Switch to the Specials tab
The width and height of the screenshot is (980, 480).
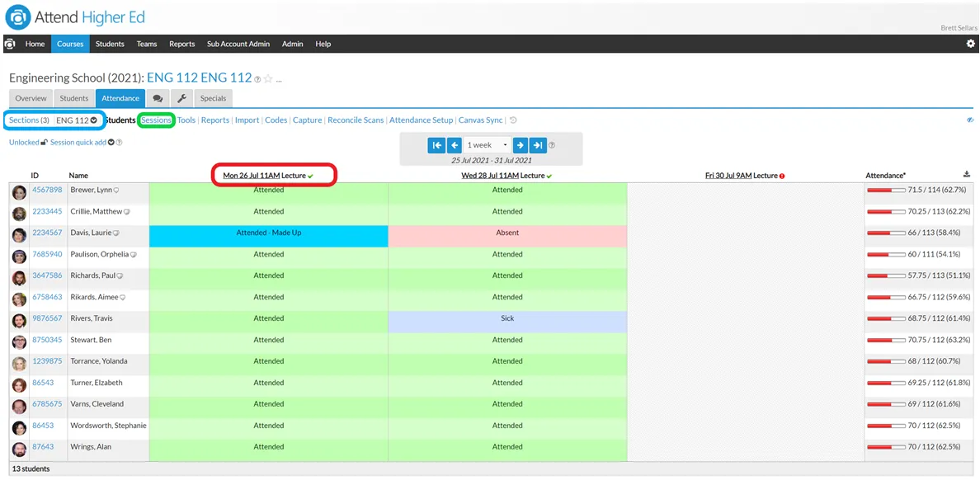pyautogui.click(x=213, y=99)
